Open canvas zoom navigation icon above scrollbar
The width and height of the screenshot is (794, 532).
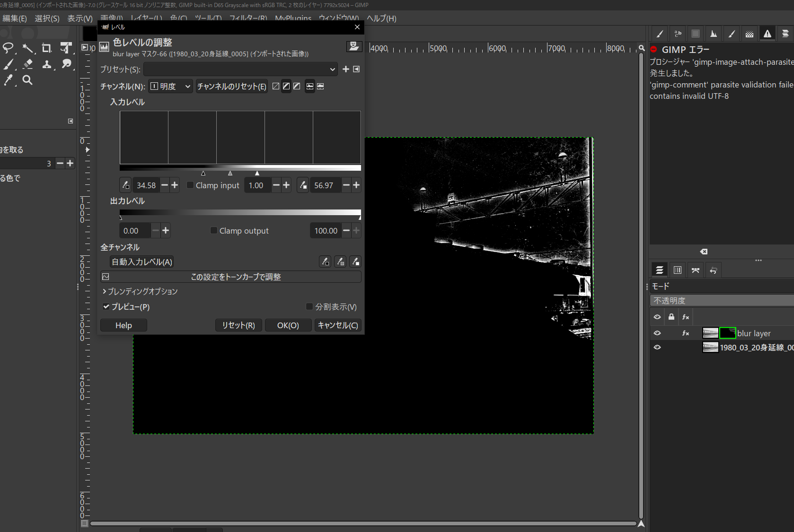click(642, 48)
